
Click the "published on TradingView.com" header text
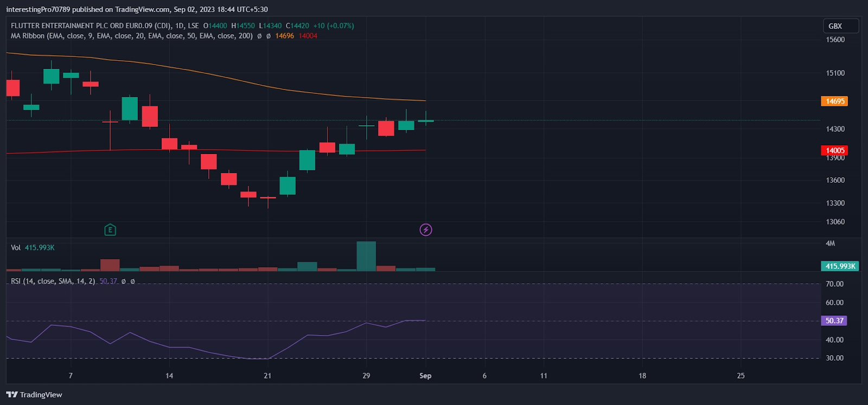pos(122,9)
